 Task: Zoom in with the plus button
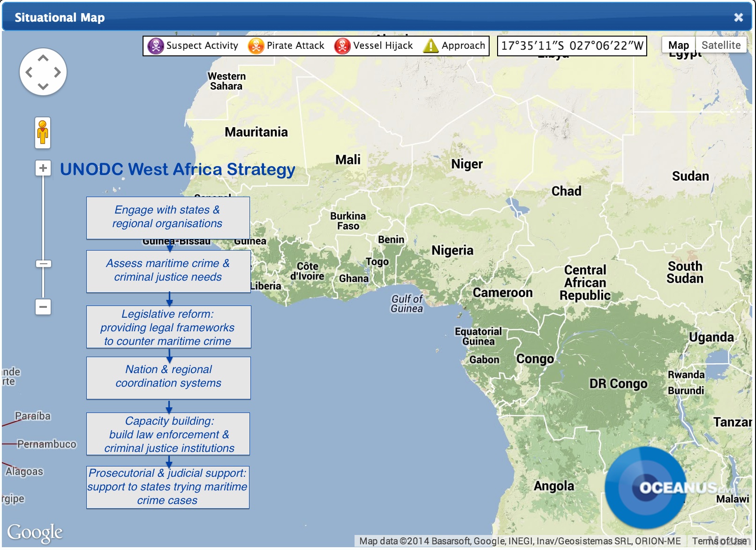pos(43,168)
